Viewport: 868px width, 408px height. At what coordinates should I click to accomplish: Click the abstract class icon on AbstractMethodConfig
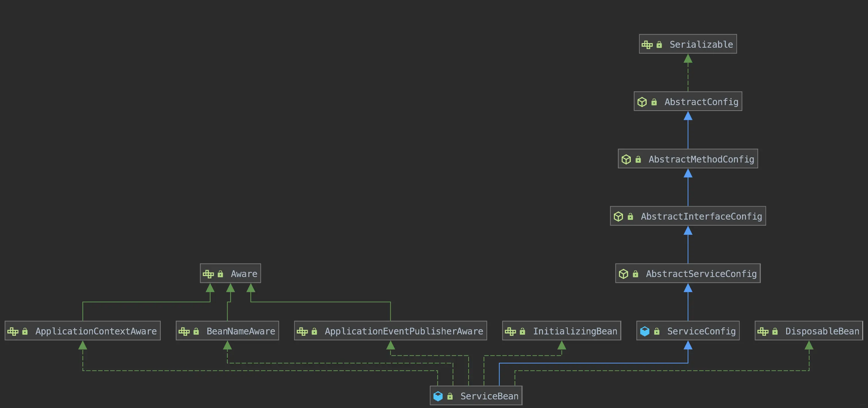click(x=626, y=159)
